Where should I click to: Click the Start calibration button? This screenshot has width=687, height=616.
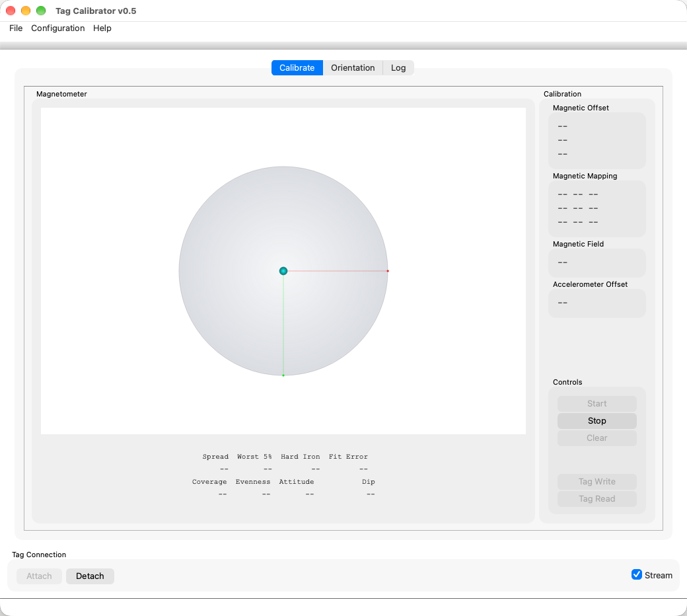tap(597, 404)
